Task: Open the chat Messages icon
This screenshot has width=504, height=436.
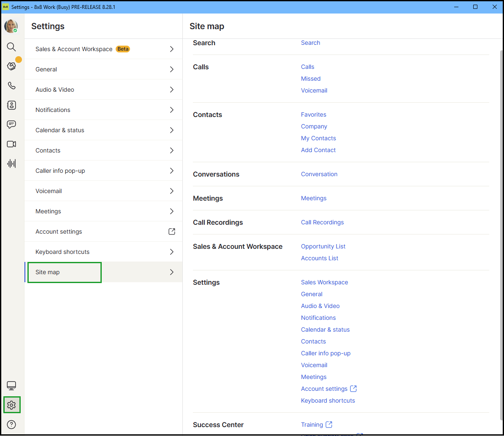Action: pyautogui.click(x=11, y=125)
